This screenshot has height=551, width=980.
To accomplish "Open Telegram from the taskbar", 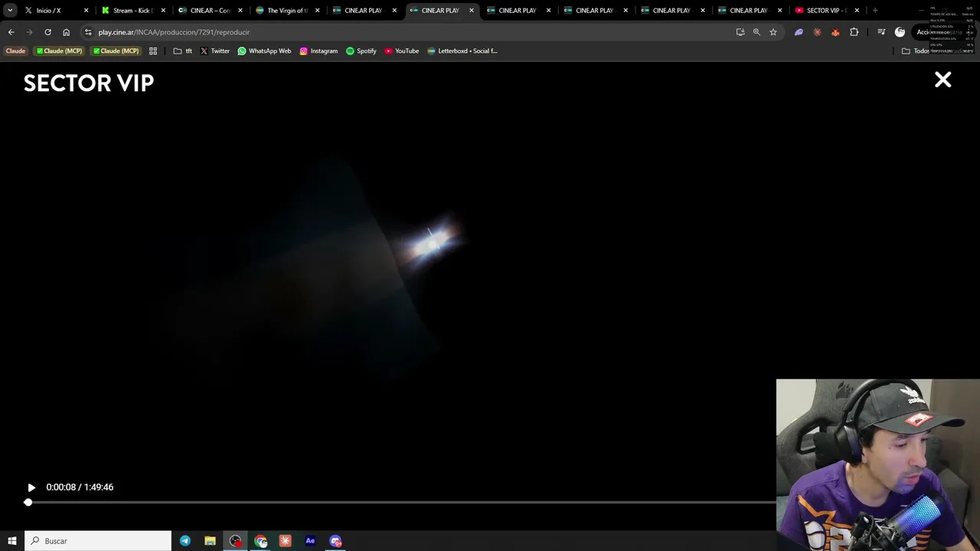I will click(x=185, y=541).
